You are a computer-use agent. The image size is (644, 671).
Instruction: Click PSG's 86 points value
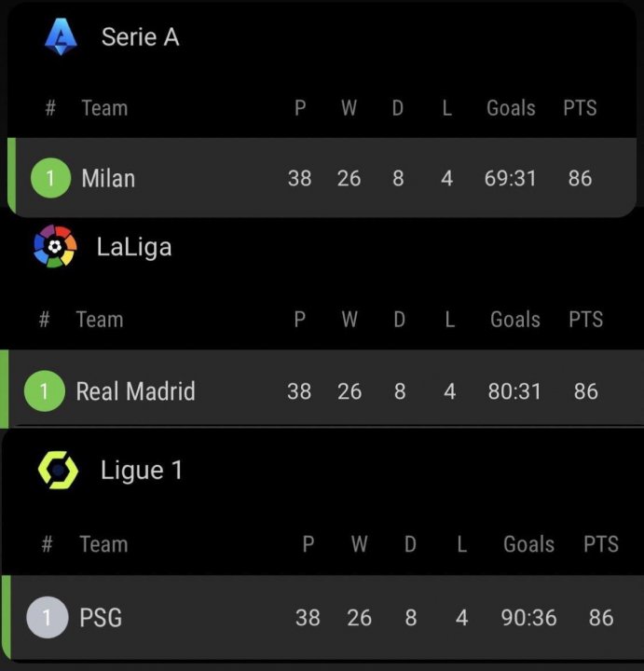coord(601,617)
